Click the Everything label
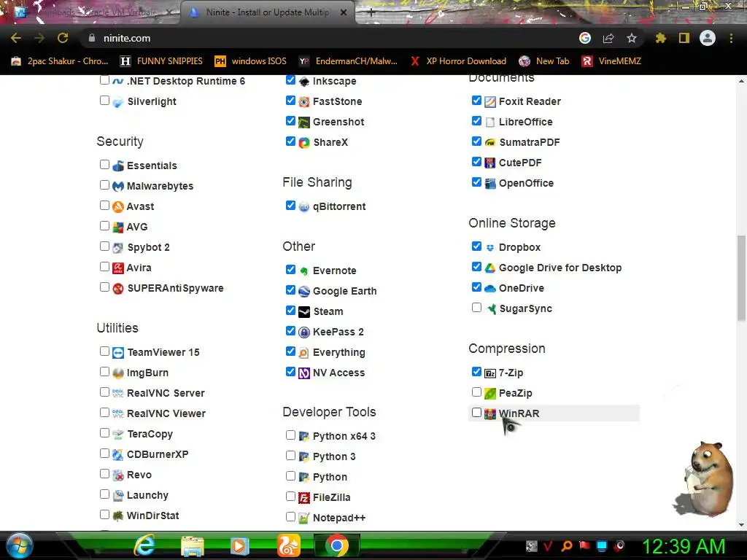 point(338,353)
